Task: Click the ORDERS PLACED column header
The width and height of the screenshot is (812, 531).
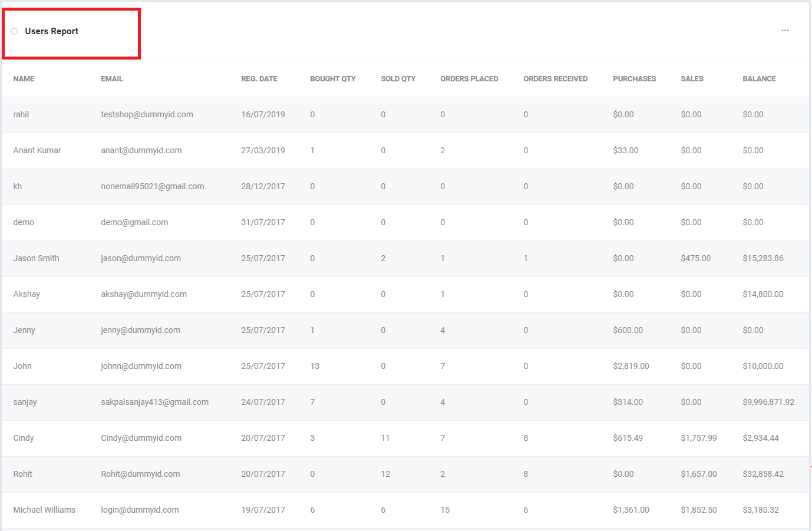Action: point(470,79)
